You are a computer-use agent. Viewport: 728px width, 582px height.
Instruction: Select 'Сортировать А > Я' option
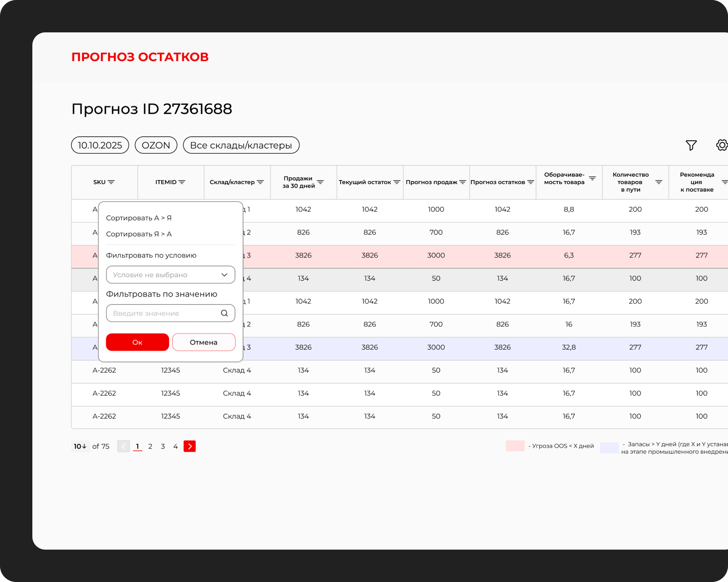coord(139,218)
